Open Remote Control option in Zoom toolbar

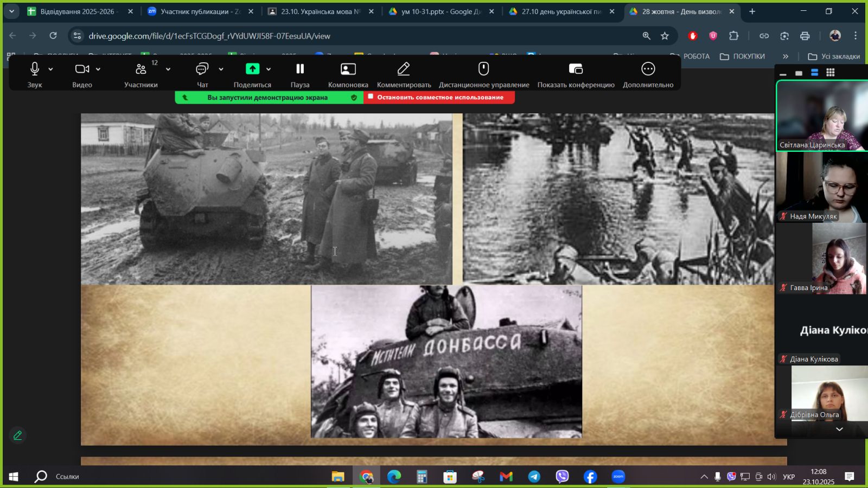pyautogui.click(x=483, y=69)
